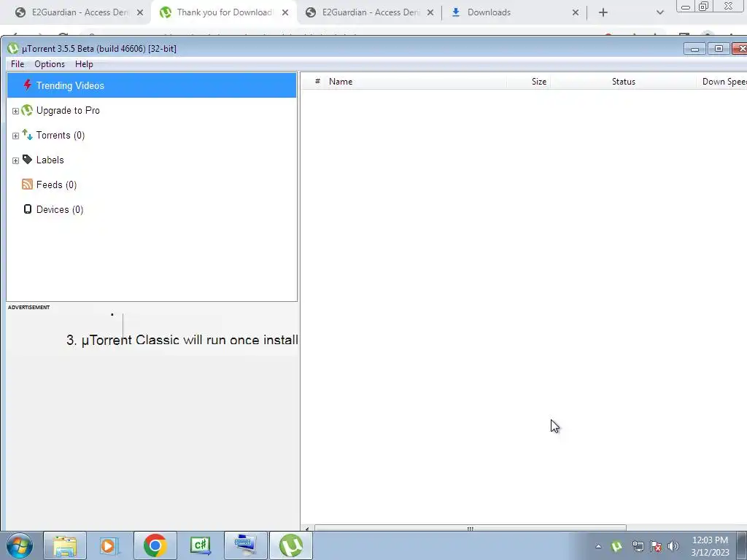Screen dimensions: 747x560
Task: Click the Upgrade to Pro uTorrent icon
Action: (x=27, y=111)
